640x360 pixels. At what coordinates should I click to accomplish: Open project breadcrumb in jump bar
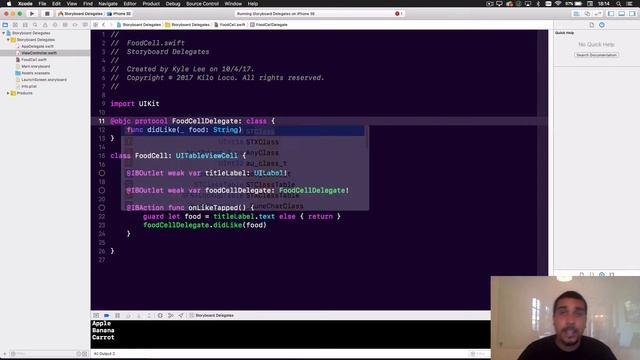(138, 25)
